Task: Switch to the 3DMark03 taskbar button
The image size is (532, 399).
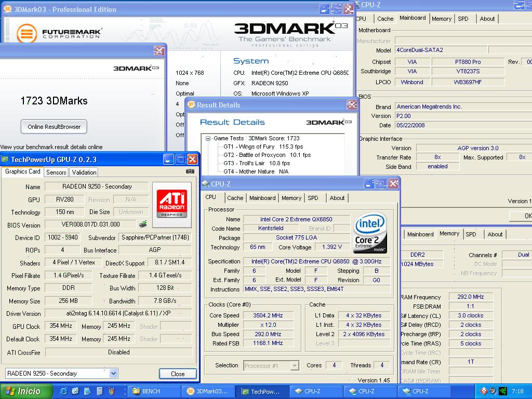Action: pyautogui.click(x=209, y=391)
